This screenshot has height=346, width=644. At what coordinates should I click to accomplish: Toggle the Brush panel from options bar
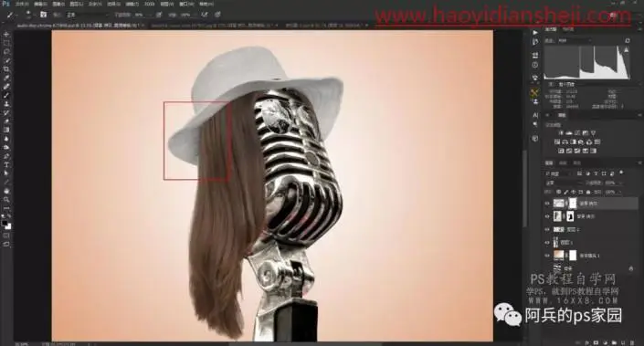coord(43,15)
